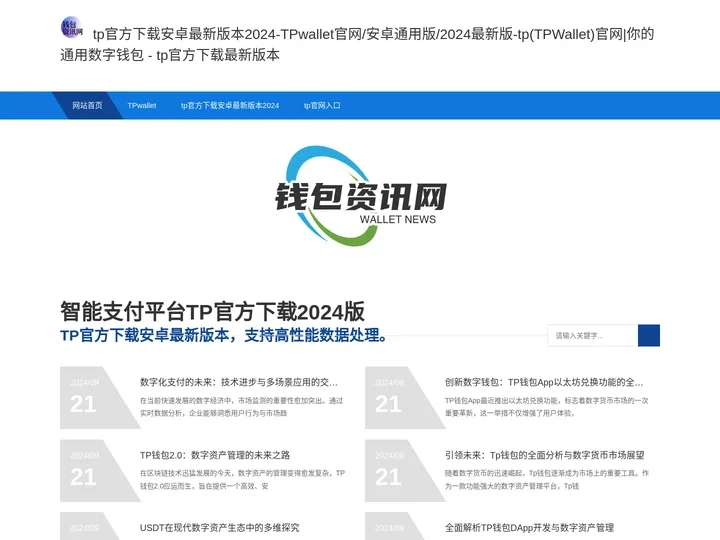This screenshot has width=720, height=540.
Task: Click summary text 在当前快速发展的数字经济中
Action: [x=242, y=407]
